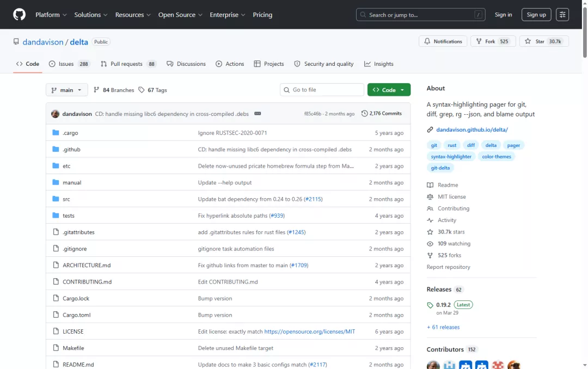Jump to Readme in About sidebar
The height and width of the screenshot is (369, 588).
pyautogui.click(x=443, y=185)
